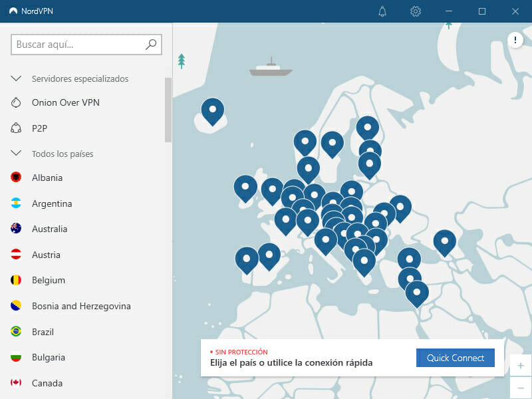Select the Spain map pin
The width and height of the screenshot is (532, 399).
point(269,257)
